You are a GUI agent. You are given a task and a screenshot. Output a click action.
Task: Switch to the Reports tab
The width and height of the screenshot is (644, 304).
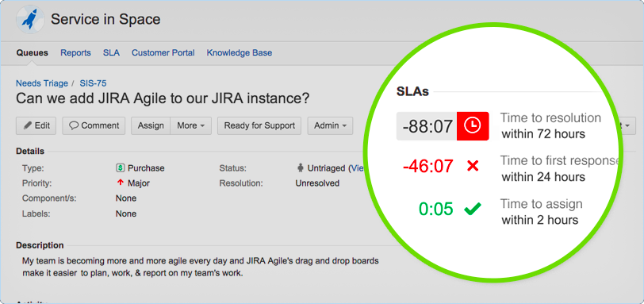click(75, 53)
